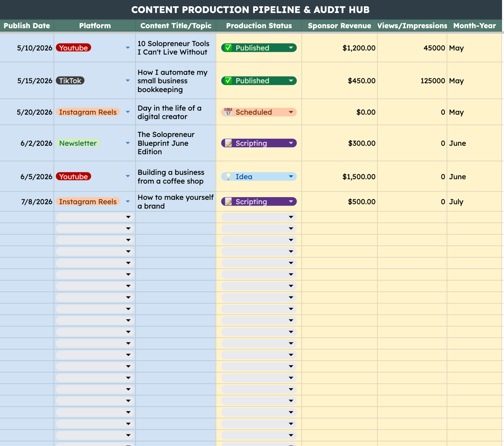The height and width of the screenshot is (446, 504).
Task: Click the green checkmark icon in the 5/10/2026 row
Action: pos(228,48)
